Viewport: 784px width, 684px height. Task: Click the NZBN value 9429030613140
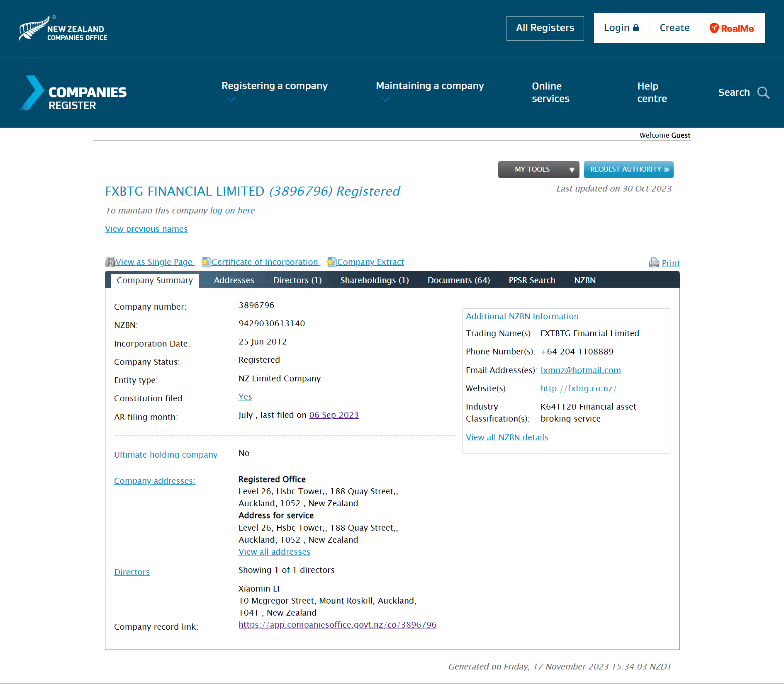pyautogui.click(x=272, y=323)
